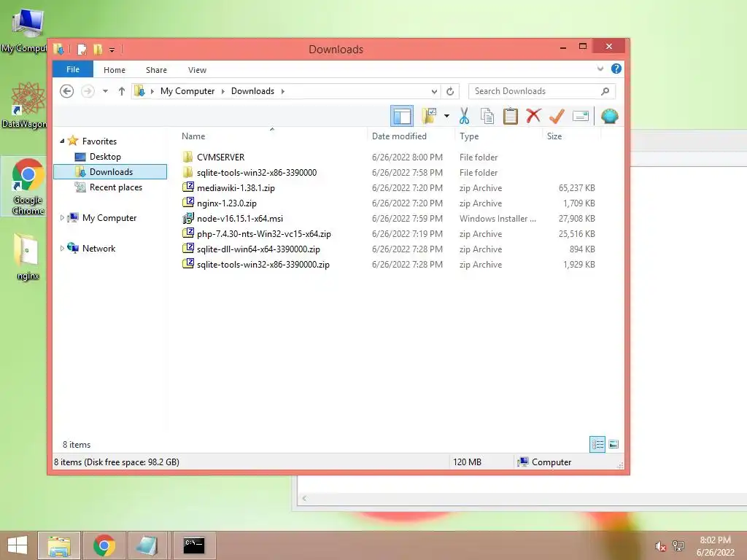Select Downloads in the navigation pane
Image resolution: width=747 pixels, height=560 pixels.
click(110, 172)
